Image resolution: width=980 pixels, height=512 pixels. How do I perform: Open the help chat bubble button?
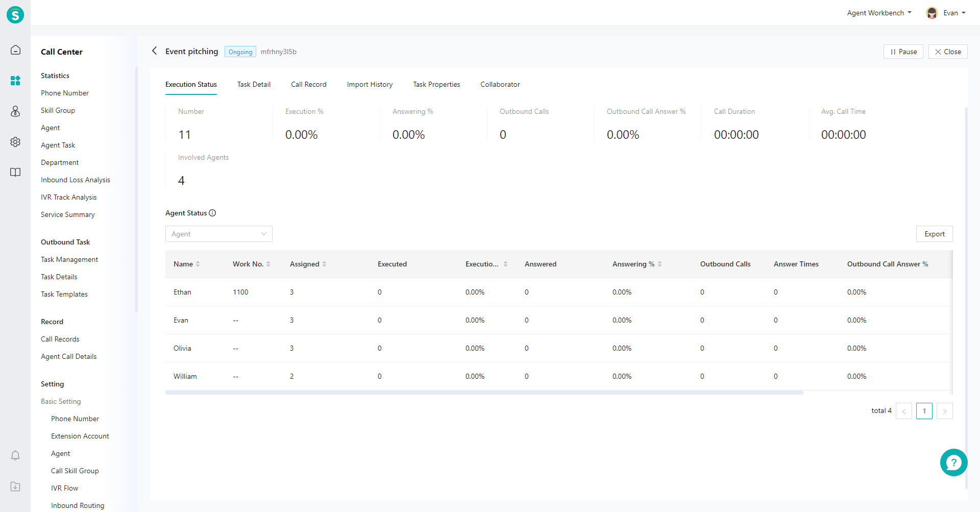[x=953, y=462]
